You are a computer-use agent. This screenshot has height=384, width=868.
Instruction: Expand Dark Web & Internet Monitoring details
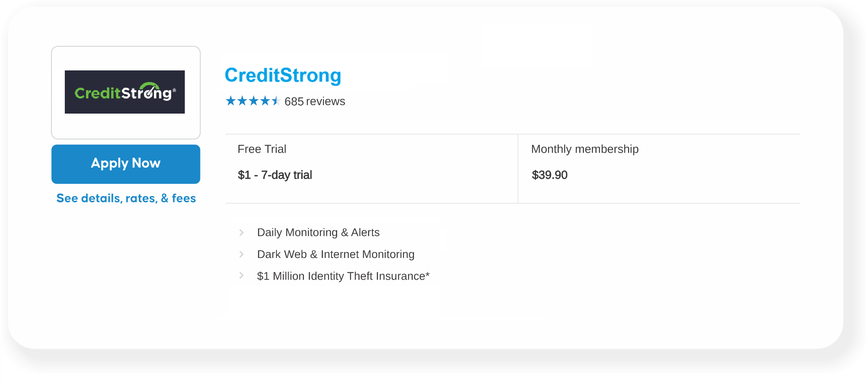tap(336, 254)
